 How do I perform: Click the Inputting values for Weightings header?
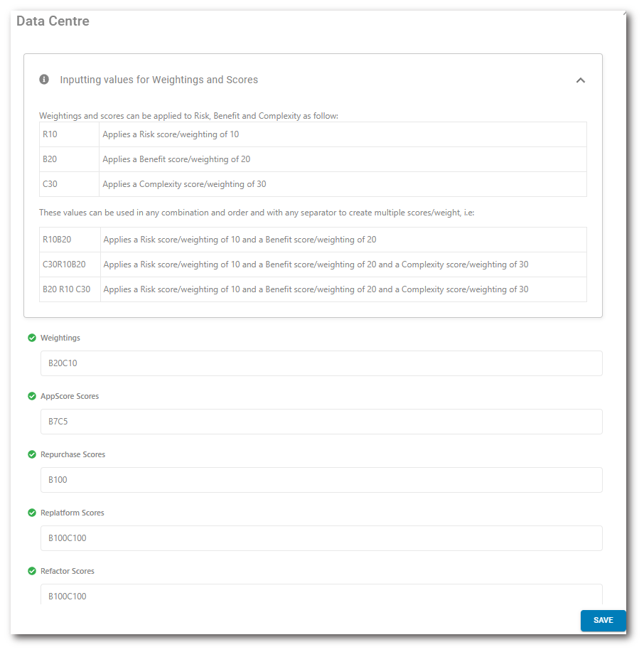[159, 80]
